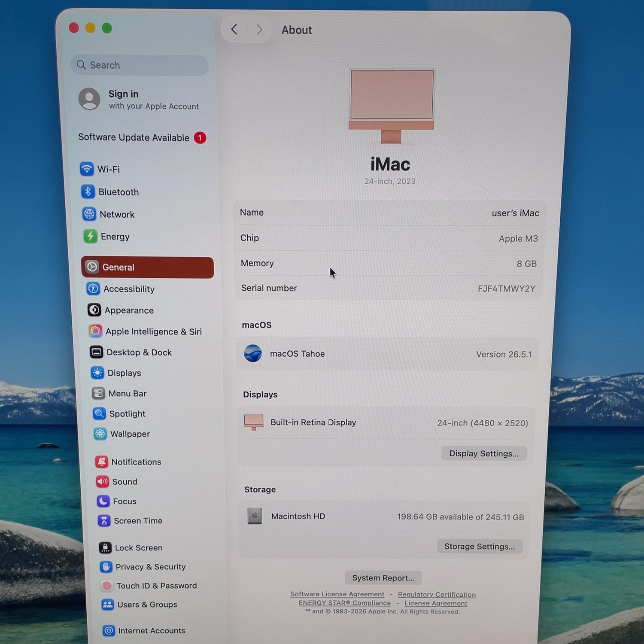Go forward with the right chevron

point(259,29)
